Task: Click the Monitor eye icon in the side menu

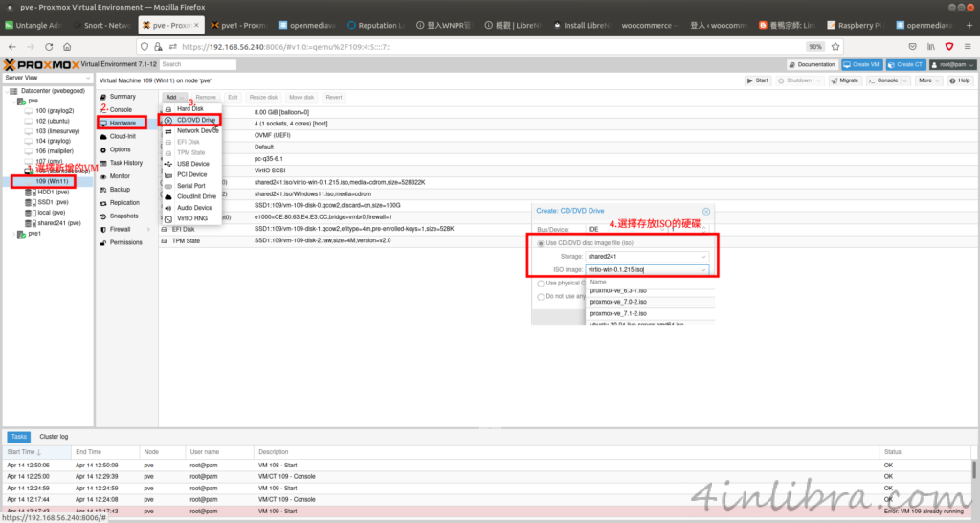Action: coord(103,176)
